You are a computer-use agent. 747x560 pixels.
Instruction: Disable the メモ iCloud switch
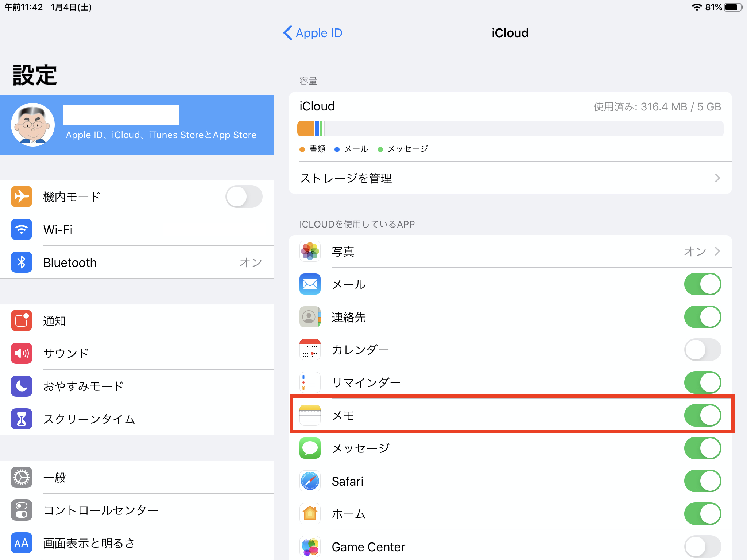pyautogui.click(x=702, y=415)
